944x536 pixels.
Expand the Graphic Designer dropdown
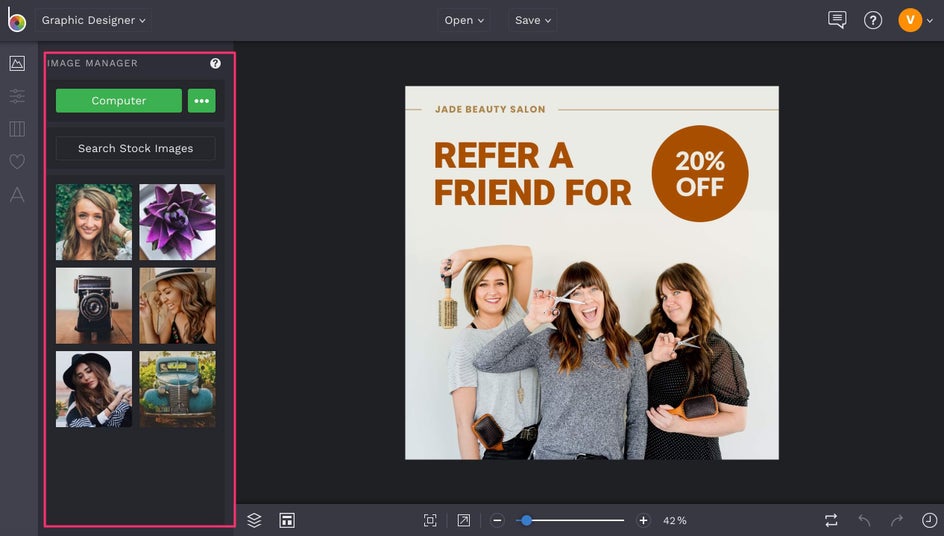click(x=93, y=20)
